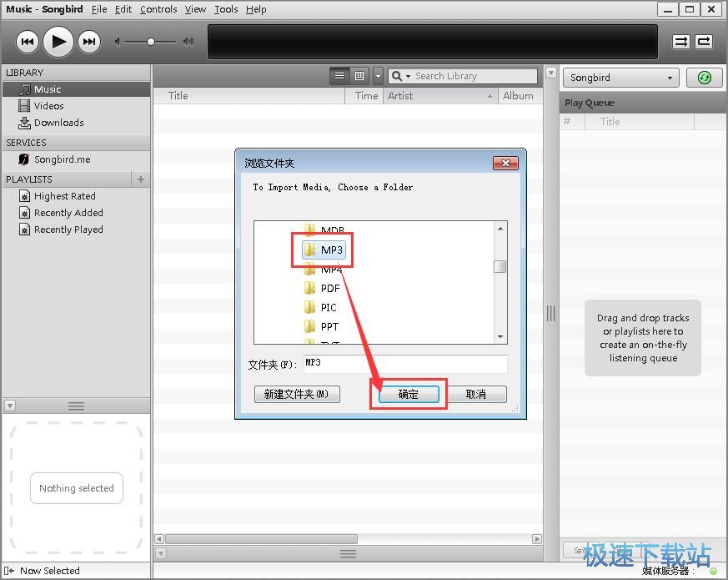Expand the search engine dropdown
This screenshot has height=580, width=728.
click(x=399, y=76)
